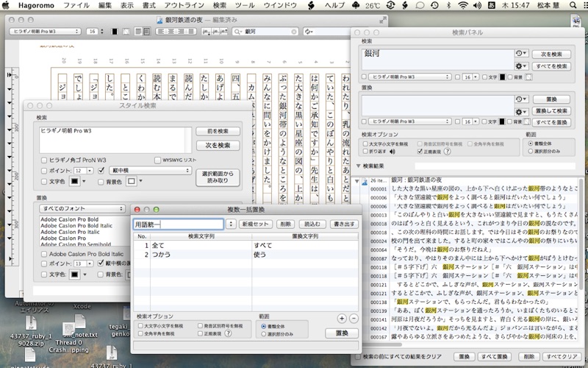Click the 次を検索 button in the 検索パネル

(x=551, y=54)
